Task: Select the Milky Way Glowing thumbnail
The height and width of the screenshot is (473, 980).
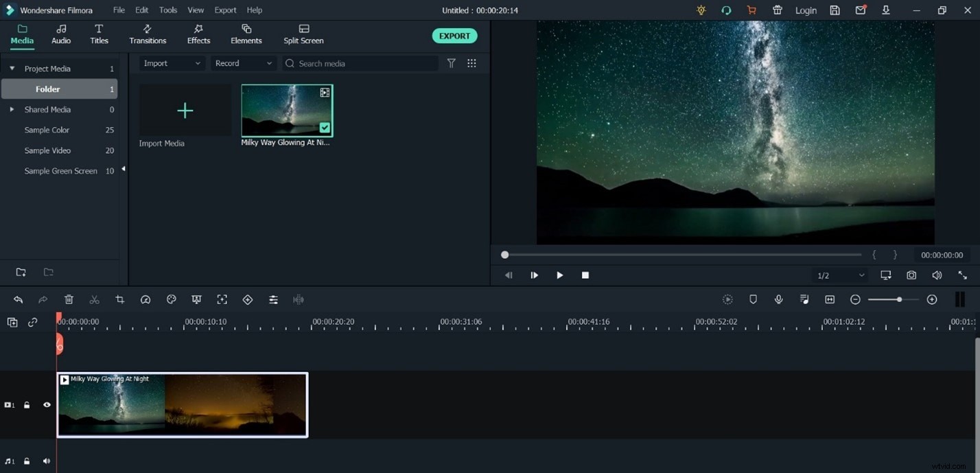Action: [x=286, y=110]
